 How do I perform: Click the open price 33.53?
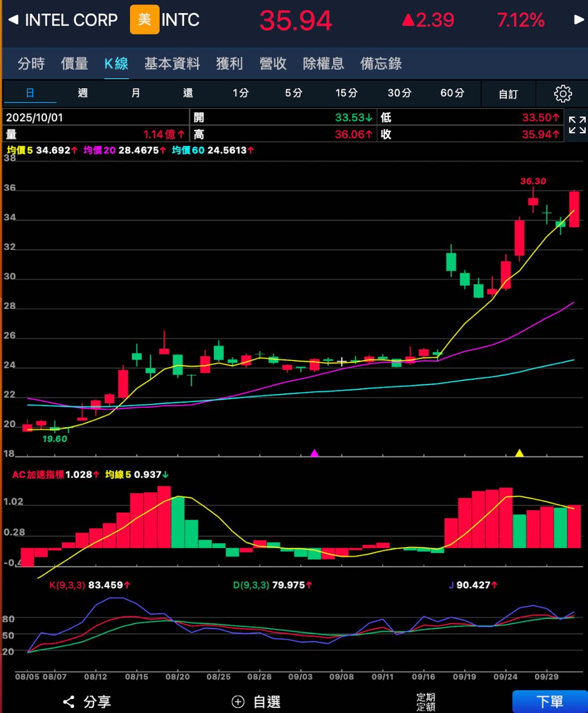point(354,118)
